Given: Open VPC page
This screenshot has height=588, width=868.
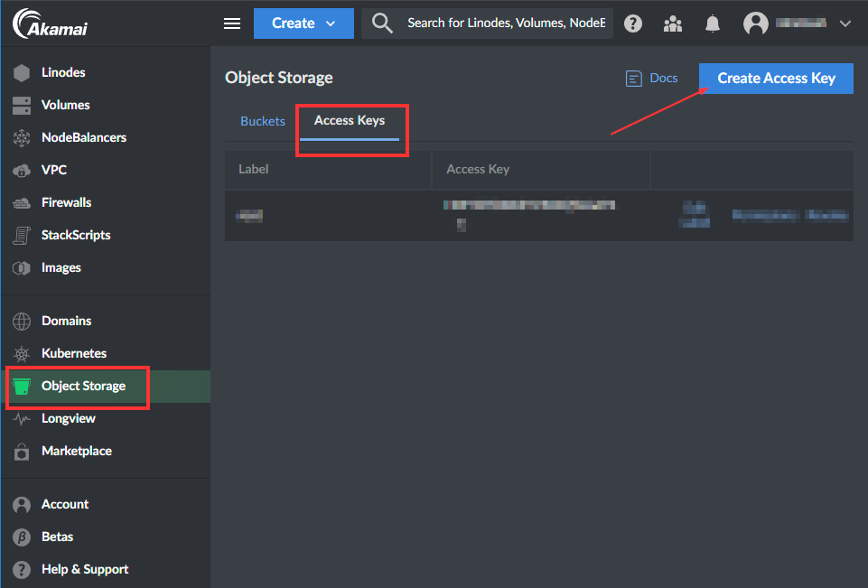Looking at the screenshot, I should pyautogui.click(x=53, y=170).
